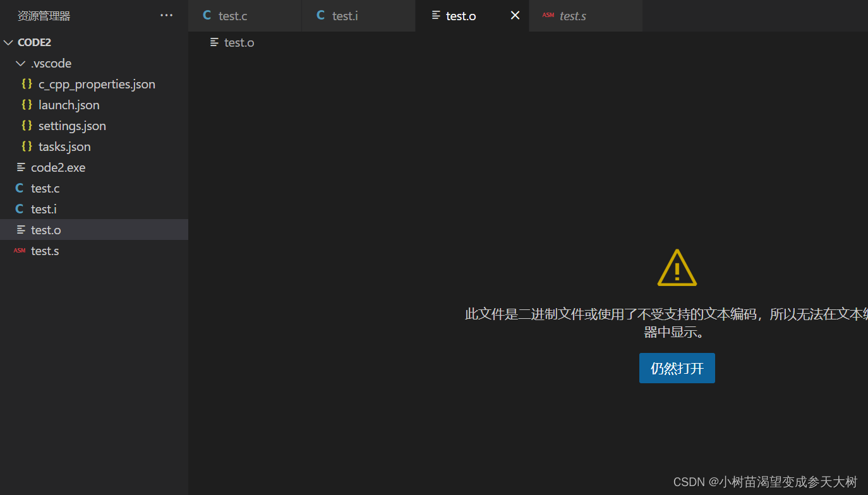Click the 仍然打开 (Open Anyway) button
The width and height of the screenshot is (868, 495).
pyautogui.click(x=677, y=368)
